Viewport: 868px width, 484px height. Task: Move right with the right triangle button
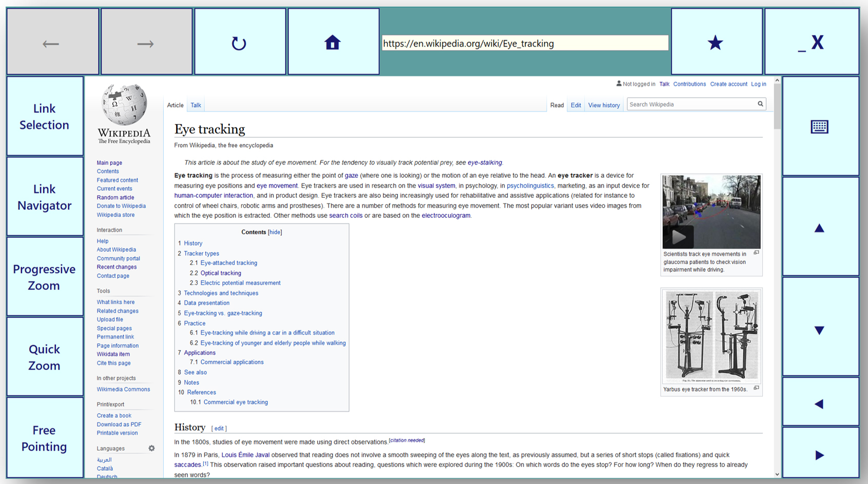820,453
